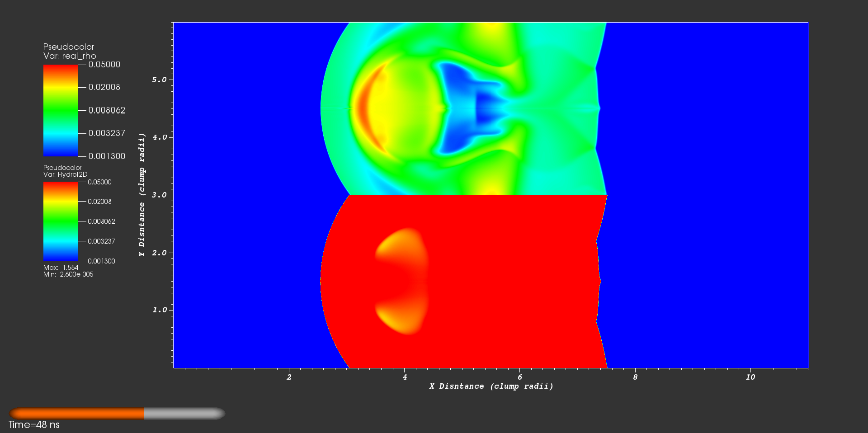Screen dimensions: 868x433
Task: Click the 'Min: 2.600e-005' readout
Action: pos(68,274)
